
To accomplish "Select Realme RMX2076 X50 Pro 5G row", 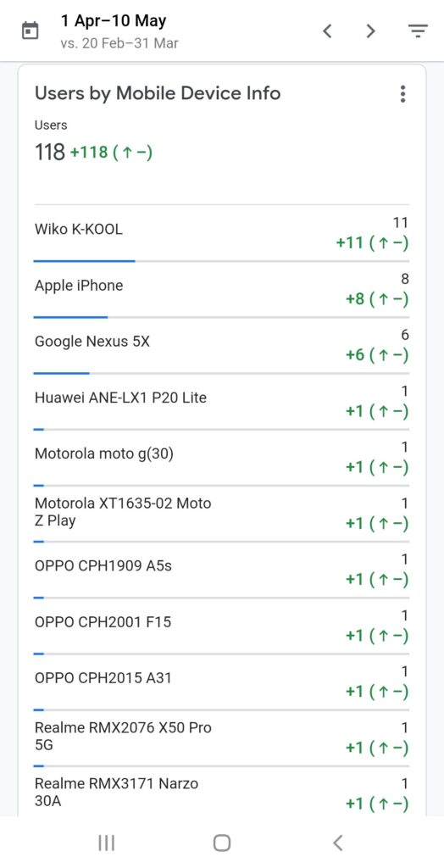I will (221, 738).
